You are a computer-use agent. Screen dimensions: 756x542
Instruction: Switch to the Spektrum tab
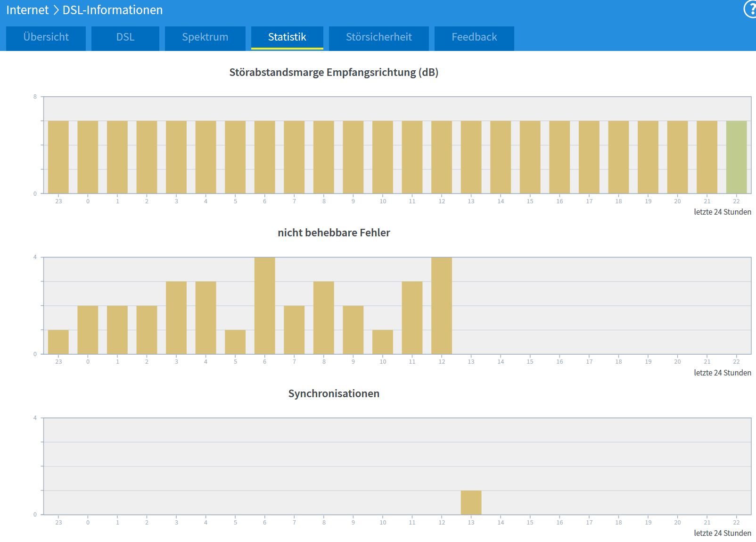205,38
